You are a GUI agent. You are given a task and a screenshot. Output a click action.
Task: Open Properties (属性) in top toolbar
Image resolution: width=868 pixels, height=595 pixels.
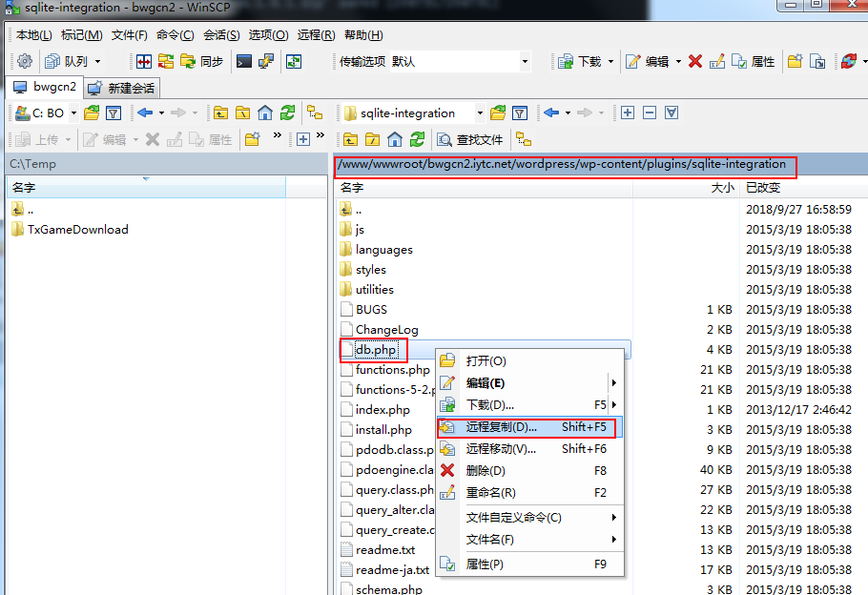click(754, 61)
